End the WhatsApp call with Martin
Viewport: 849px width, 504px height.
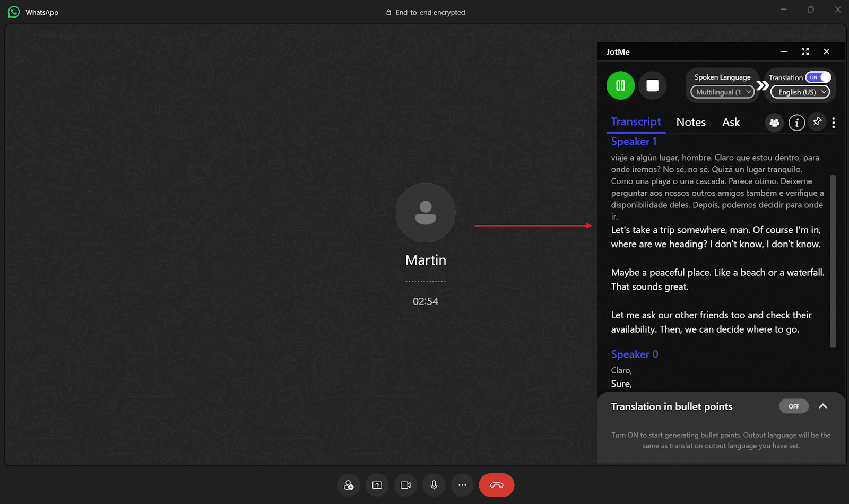pos(497,485)
